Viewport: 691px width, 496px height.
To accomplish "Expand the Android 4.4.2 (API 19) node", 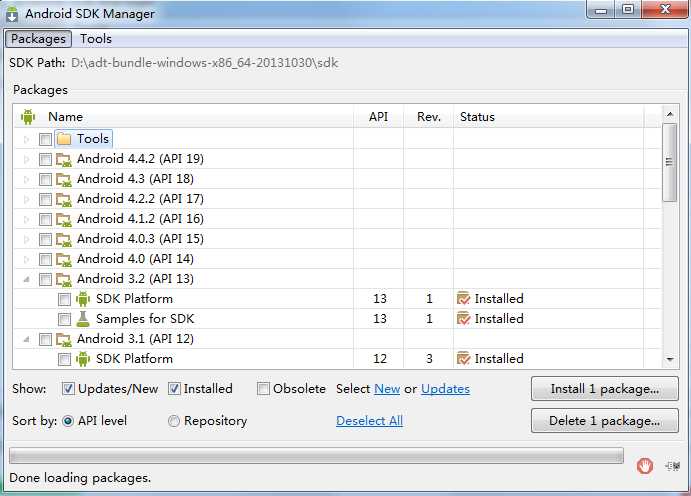I will (x=26, y=159).
